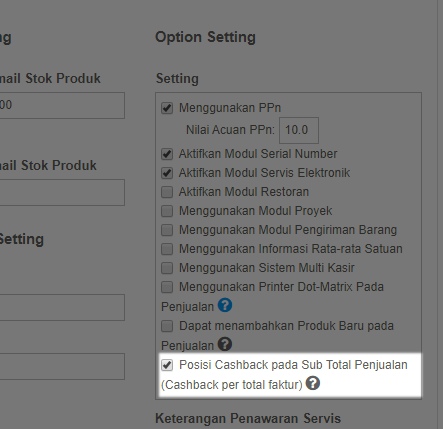
Task: Check Menggunakan Printer Dot-Matrix Pada Penjualan
Action: 167,287
